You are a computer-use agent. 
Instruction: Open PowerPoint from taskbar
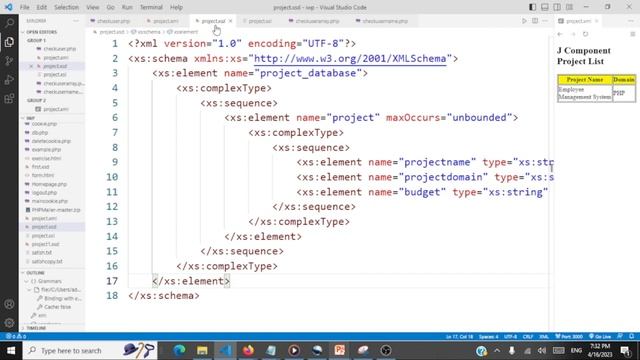tap(340, 351)
